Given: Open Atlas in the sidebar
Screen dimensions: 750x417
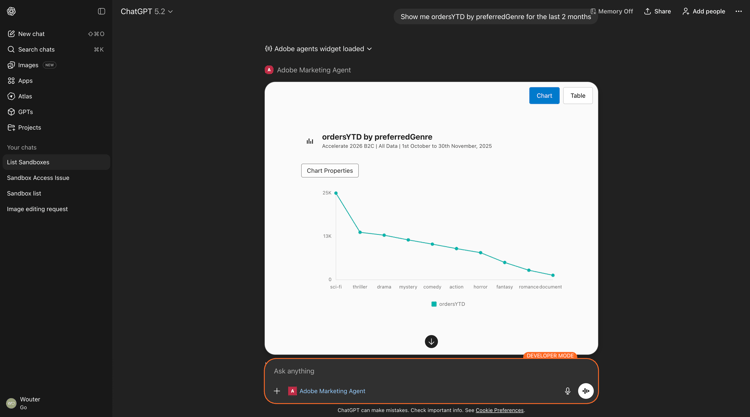Looking at the screenshot, I should click(x=56, y=96).
